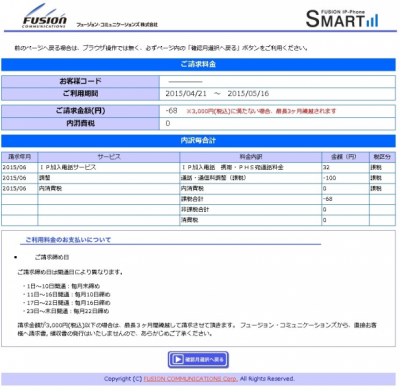The image size is (400, 389).
Task: Click the サービス column header
Action: point(109,157)
